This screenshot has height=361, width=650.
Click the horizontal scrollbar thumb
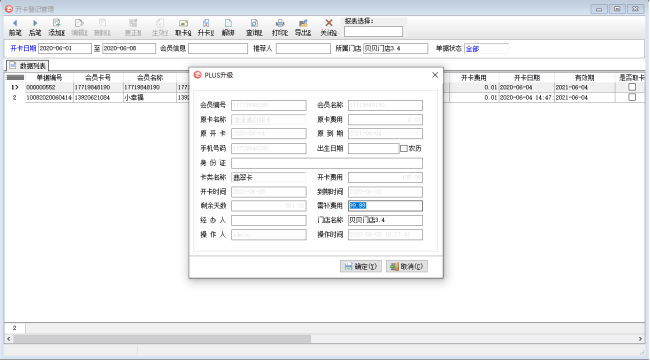pyautogui.click(x=162, y=339)
